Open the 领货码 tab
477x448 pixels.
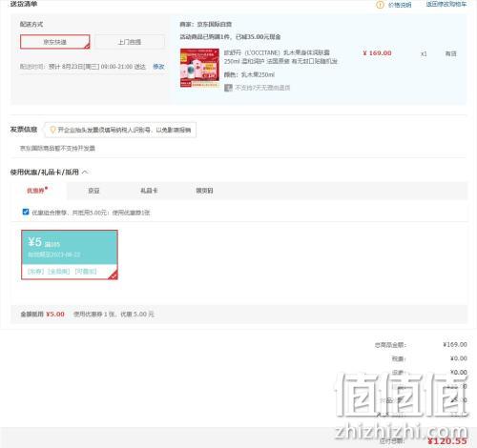(204, 191)
